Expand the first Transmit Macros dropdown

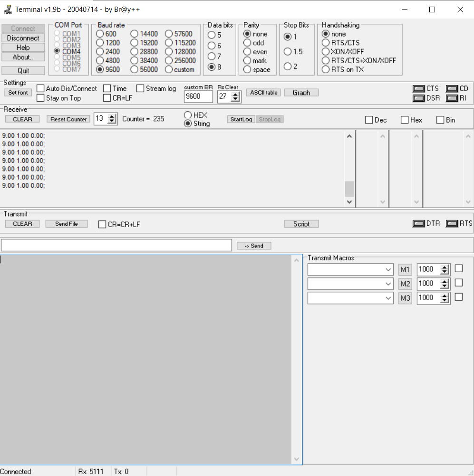(x=388, y=269)
